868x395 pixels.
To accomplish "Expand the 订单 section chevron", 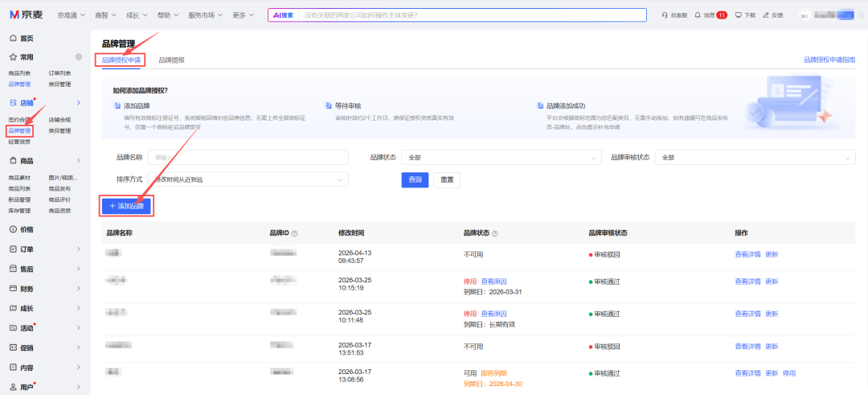I will pos(79,249).
